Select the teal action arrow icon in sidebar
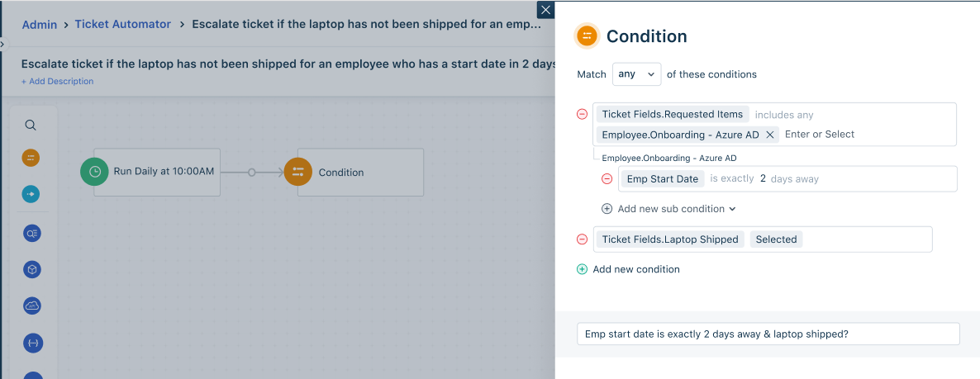 pos(31,195)
